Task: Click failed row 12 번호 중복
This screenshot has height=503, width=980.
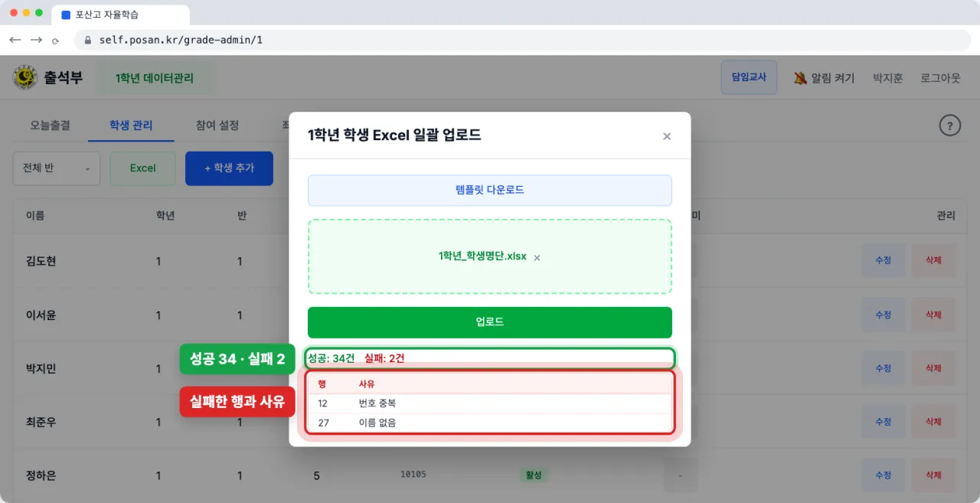Action: (x=490, y=403)
